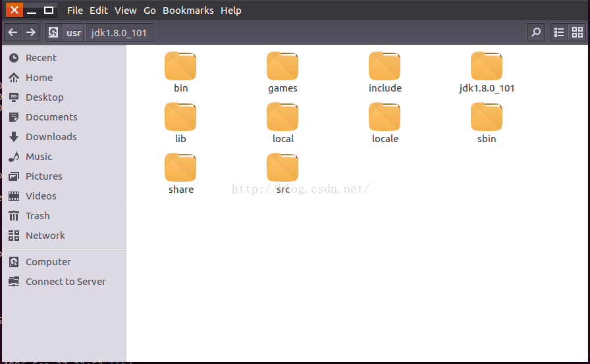Select the include folder icon
Screen dimensions: 590x364
[x=385, y=66]
